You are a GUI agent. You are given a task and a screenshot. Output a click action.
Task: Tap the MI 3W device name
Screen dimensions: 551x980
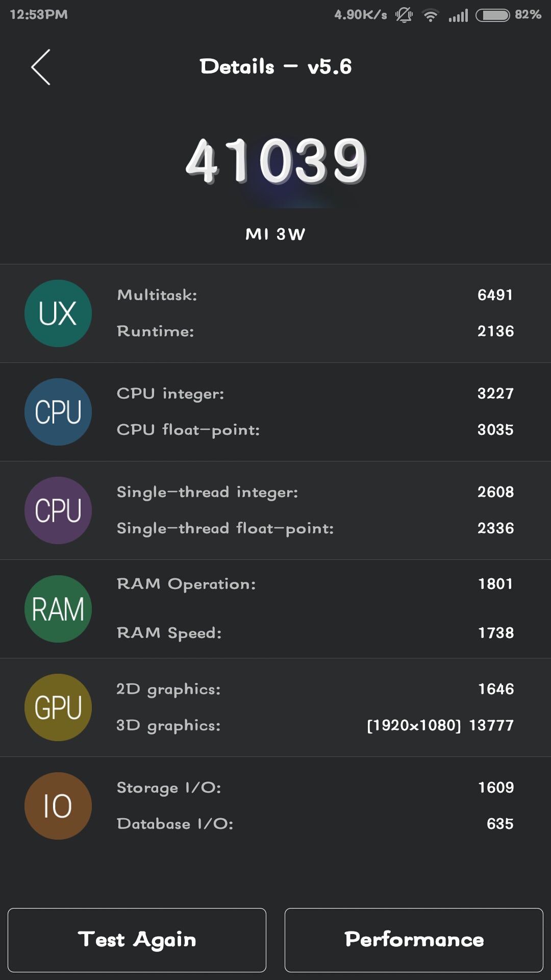coord(275,234)
